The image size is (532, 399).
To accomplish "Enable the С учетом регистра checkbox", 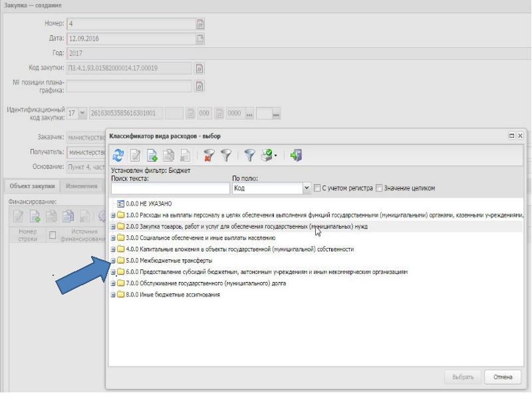I will click(317, 188).
